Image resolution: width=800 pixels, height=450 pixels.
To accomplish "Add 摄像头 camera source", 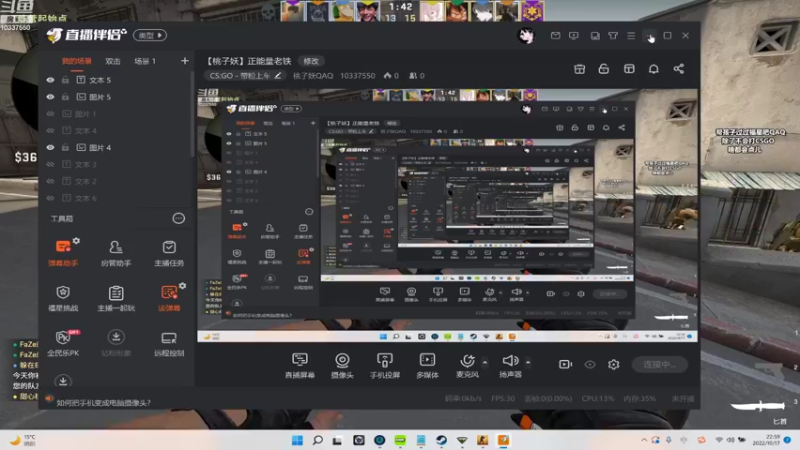I will point(342,365).
